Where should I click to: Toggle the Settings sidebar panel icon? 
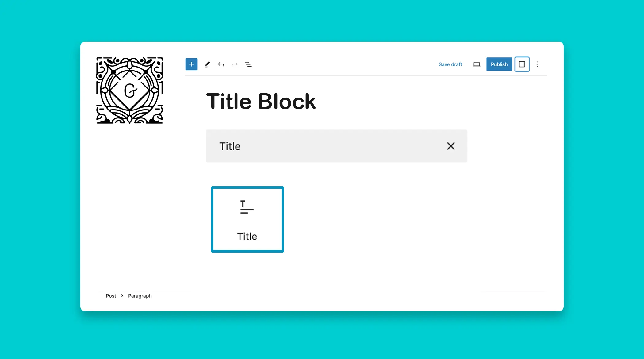click(522, 64)
